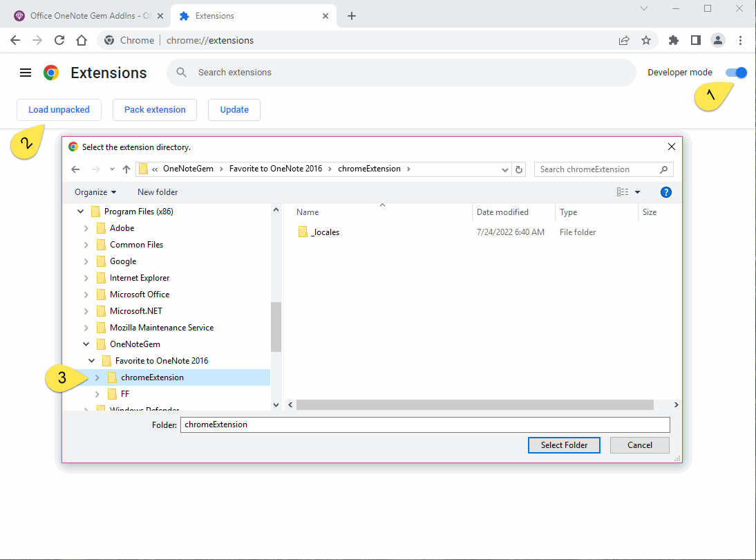
Task: Open the profile avatar menu
Action: 718,41
